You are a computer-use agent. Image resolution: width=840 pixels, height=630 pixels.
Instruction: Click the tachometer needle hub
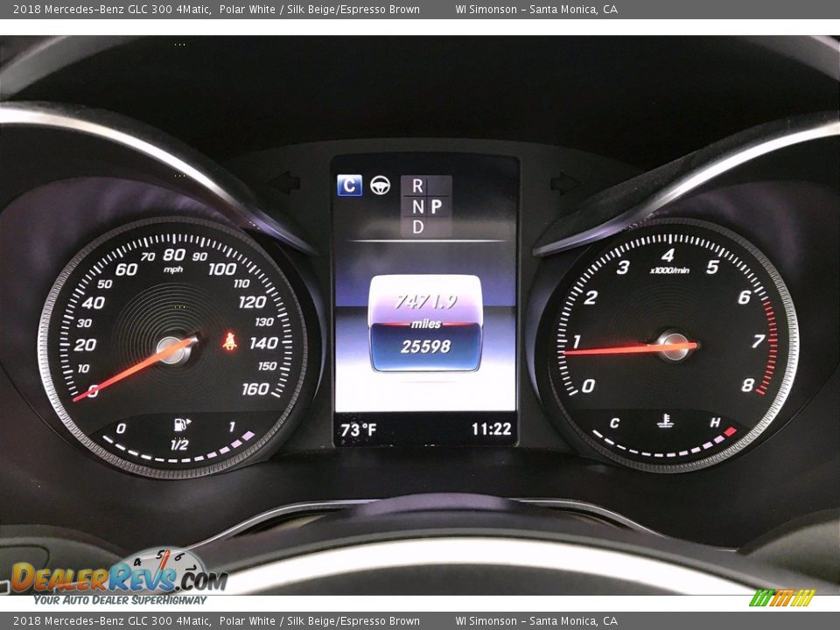point(673,346)
